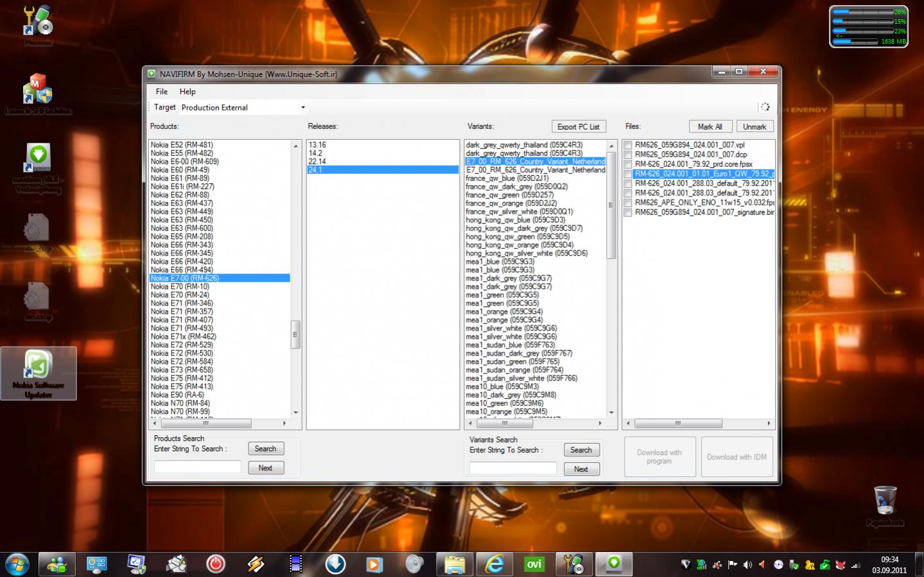Open the Ovi taskbar button

pyautogui.click(x=534, y=564)
